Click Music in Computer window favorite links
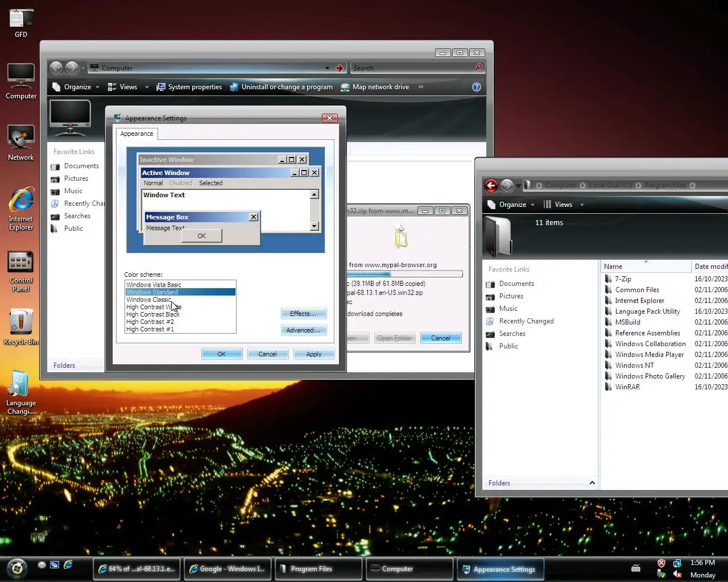 click(x=73, y=191)
